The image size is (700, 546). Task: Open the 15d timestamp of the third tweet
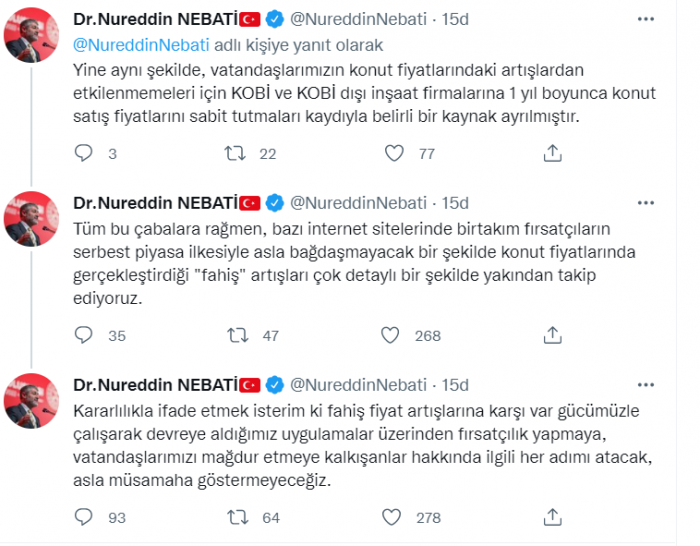pyautogui.click(x=456, y=384)
